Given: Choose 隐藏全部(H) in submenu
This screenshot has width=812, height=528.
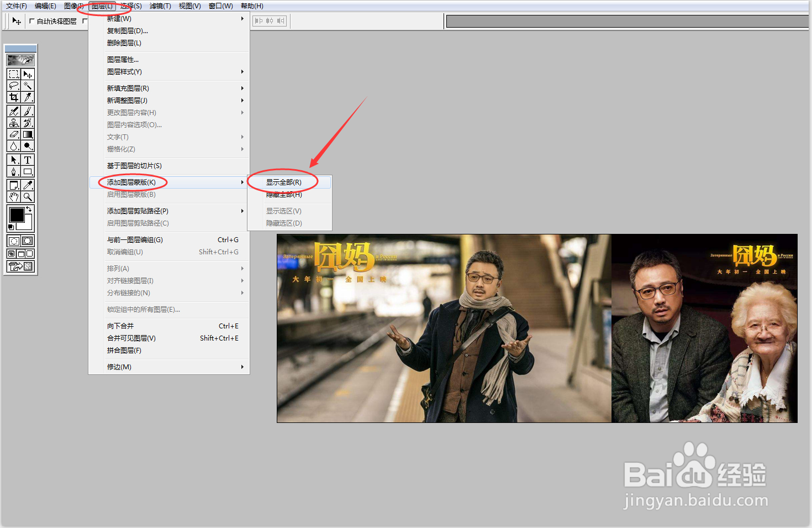Looking at the screenshot, I should point(289,195).
